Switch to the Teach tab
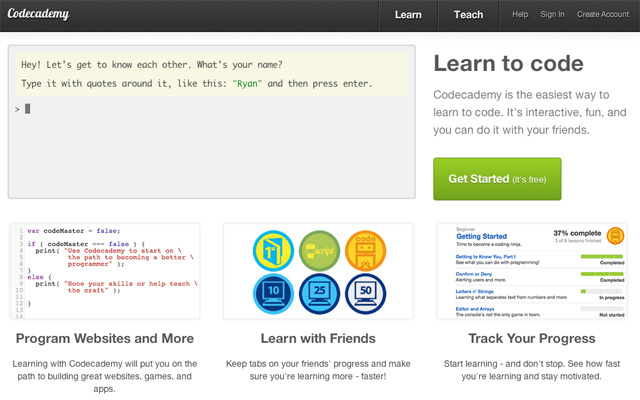This screenshot has width=640, height=400. 468,15
